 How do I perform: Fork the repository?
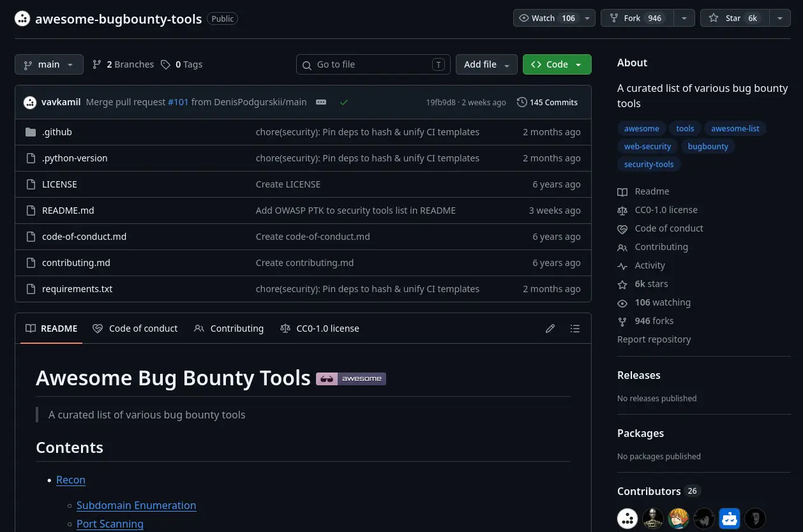point(637,18)
